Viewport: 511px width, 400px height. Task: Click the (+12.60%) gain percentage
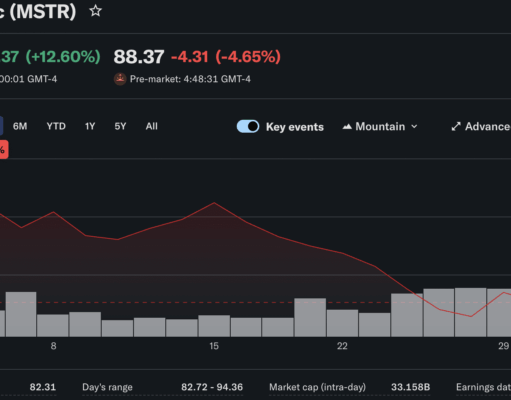(63, 56)
